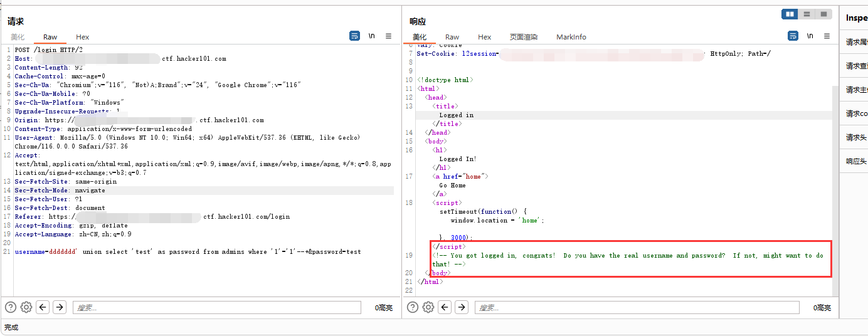Click the 'window.location = 'home';' script line
Image resolution: width=868 pixels, height=336 pixels.
click(497, 220)
